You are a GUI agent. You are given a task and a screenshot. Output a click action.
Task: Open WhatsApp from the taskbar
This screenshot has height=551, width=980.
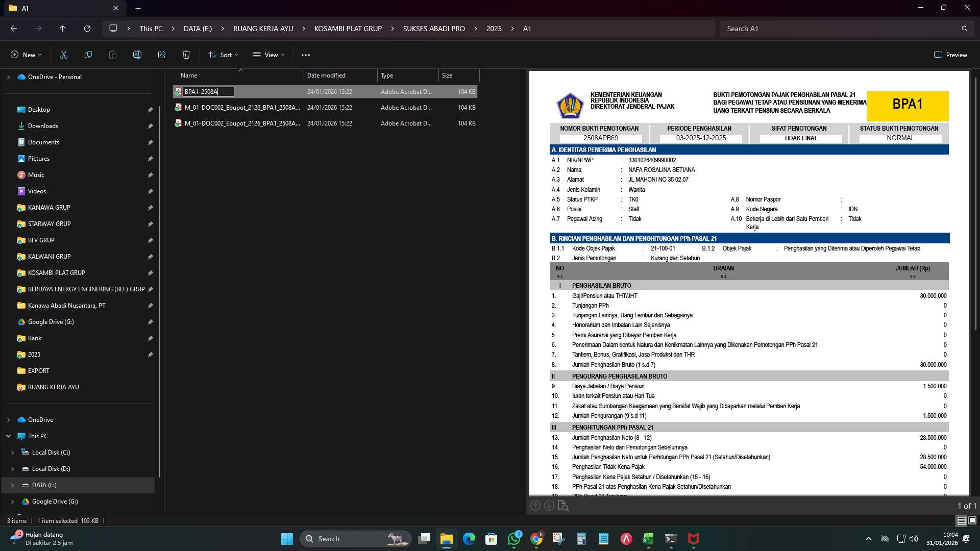514,539
